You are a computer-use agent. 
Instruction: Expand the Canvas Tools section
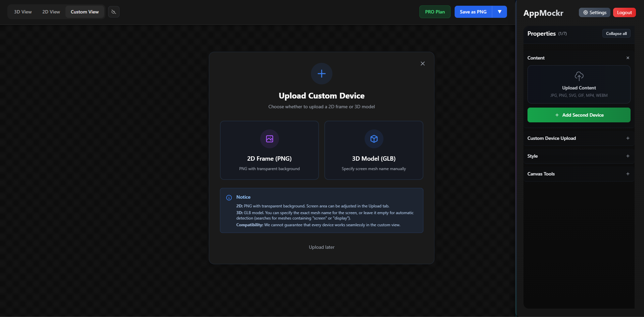(x=628, y=174)
